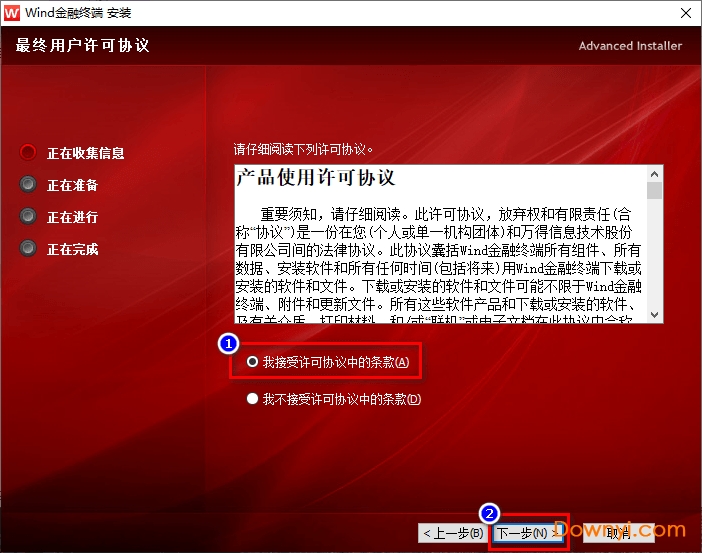Proceed with the 下一步 button

pos(526,533)
